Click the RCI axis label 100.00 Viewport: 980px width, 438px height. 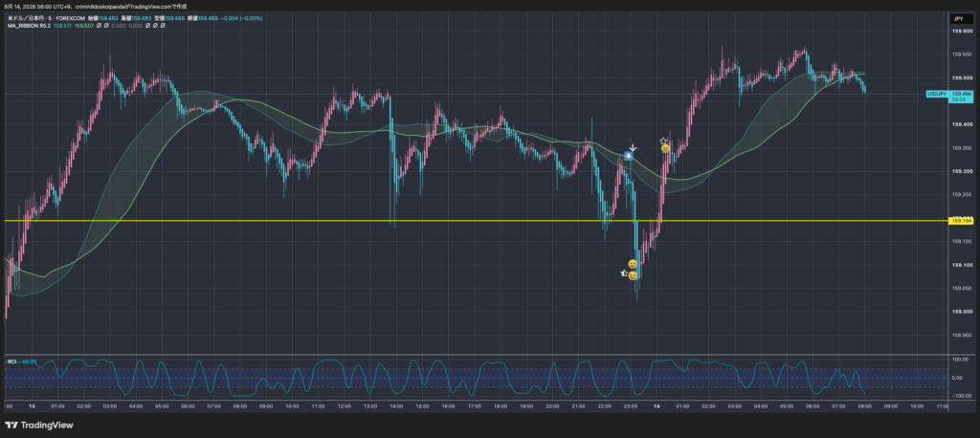tap(961, 360)
